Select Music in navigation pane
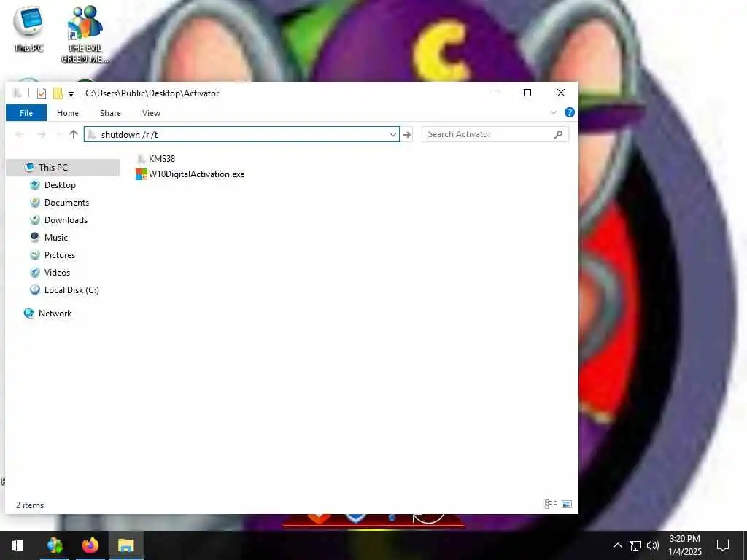The image size is (747, 560). pyautogui.click(x=55, y=237)
